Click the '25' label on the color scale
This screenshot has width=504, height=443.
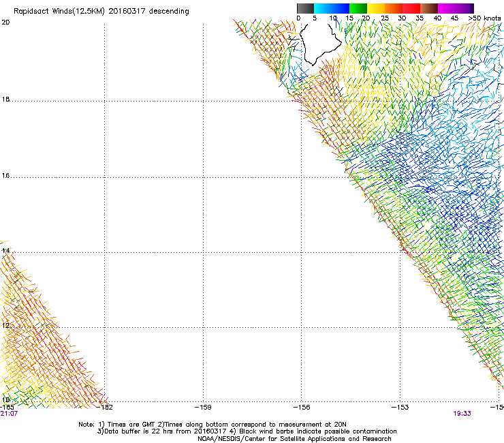pos(385,18)
